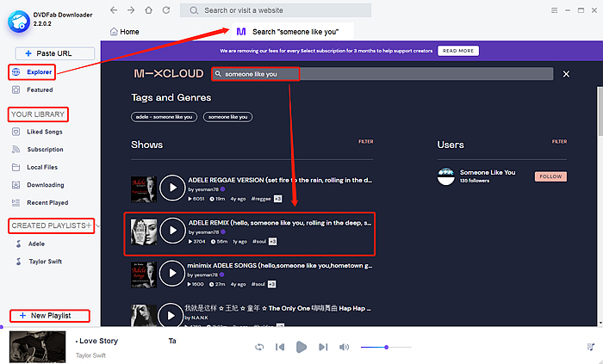The height and width of the screenshot is (364, 603).
Task: Click the New Playlist button
Action: (x=50, y=316)
